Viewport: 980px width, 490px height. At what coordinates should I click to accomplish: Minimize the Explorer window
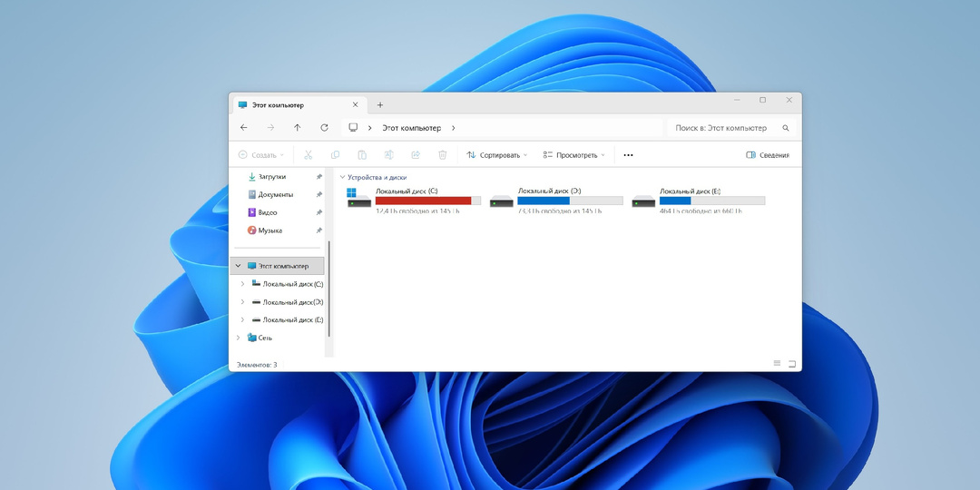coord(738,100)
